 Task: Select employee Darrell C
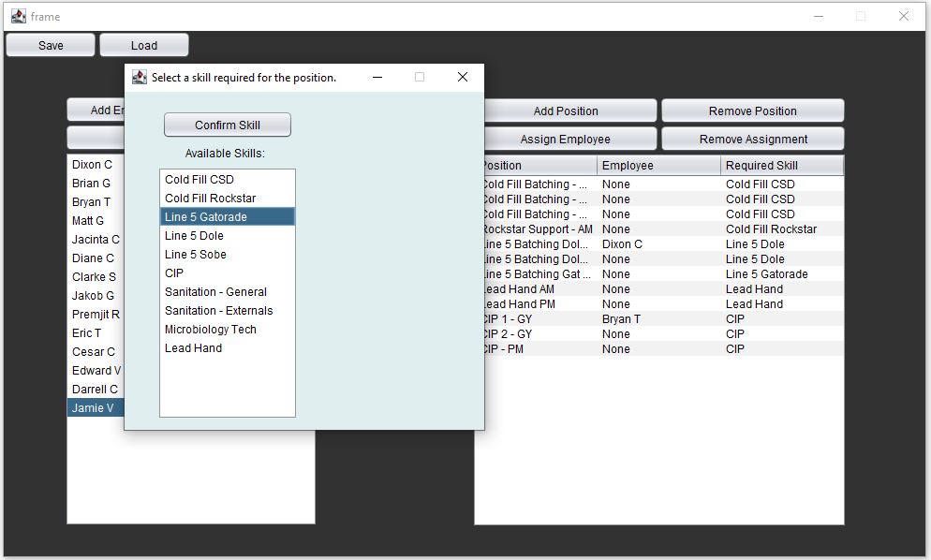click(x=96, y=389)
